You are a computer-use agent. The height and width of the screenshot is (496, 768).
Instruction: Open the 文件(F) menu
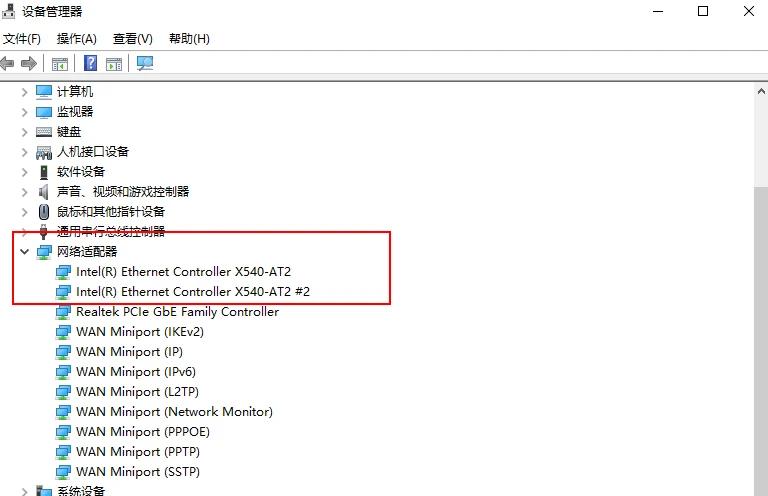[x=22, y=39]
